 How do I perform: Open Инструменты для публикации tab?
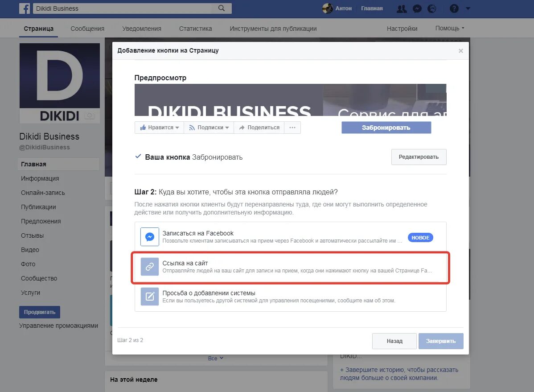pyautogui.click(x=273, y=29)
